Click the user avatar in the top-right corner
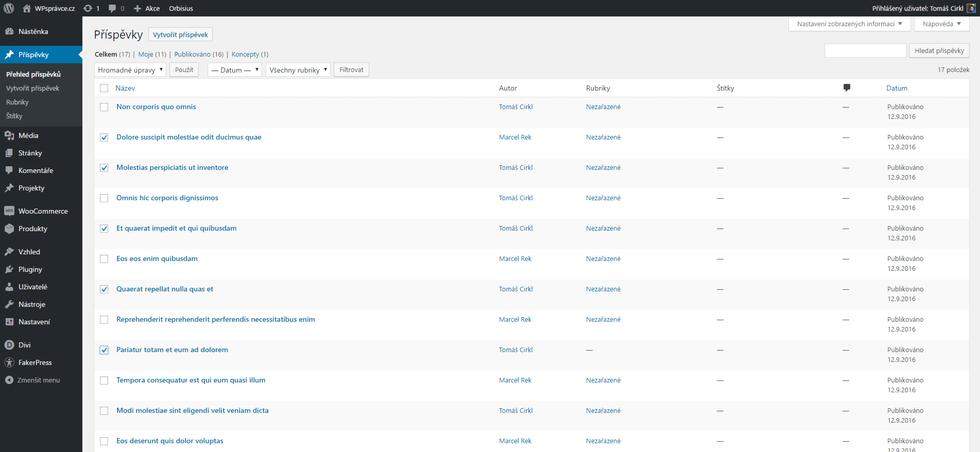Screen dimensions: 980x452 point(971,8)
